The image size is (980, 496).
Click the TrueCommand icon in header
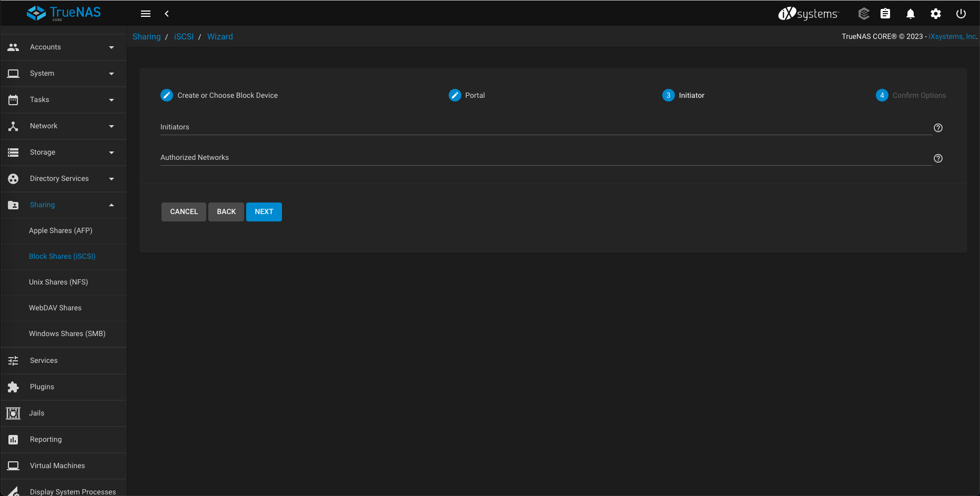coord(864,14)
